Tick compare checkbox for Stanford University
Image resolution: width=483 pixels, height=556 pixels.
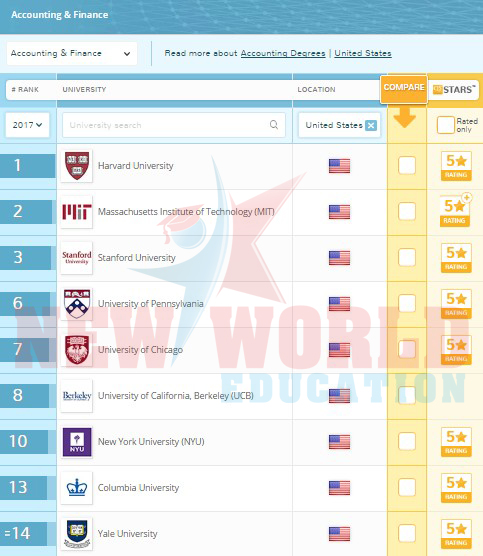(407, 257)
